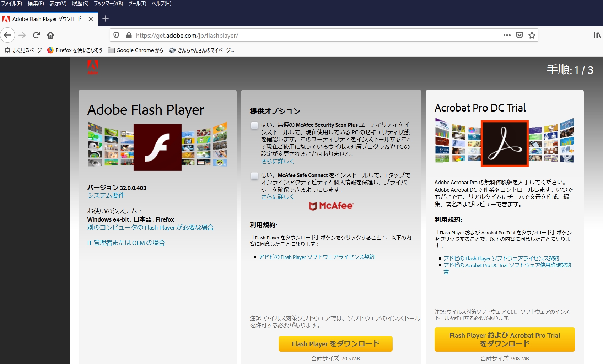The width and height of the screenshot is (603, 364).
Task: Click the Adobe logo on the page
Action: coord(93,67)
